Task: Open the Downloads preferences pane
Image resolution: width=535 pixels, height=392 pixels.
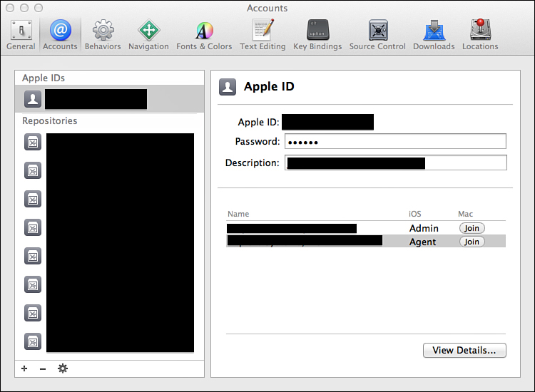Action: click(x=434, y=35)
